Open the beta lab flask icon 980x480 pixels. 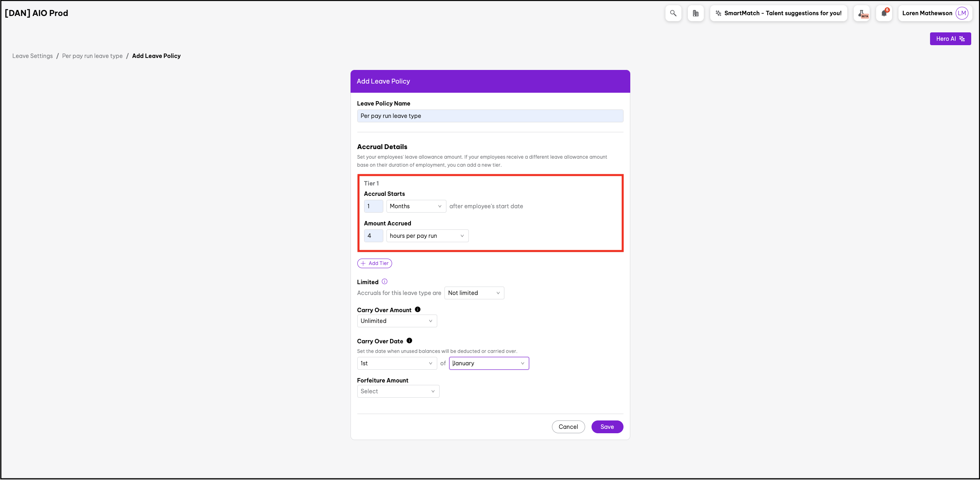click(x=862, y=13)
